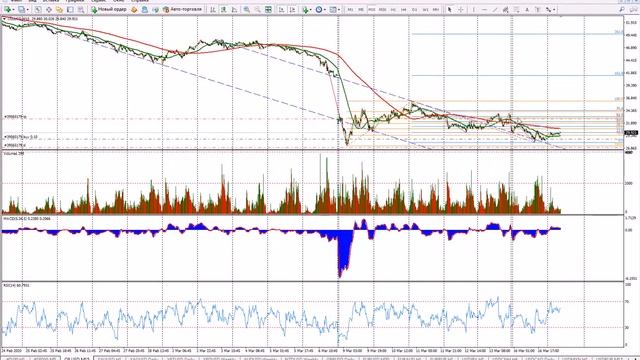Select the H4 timeframe

tap(404, 9)
